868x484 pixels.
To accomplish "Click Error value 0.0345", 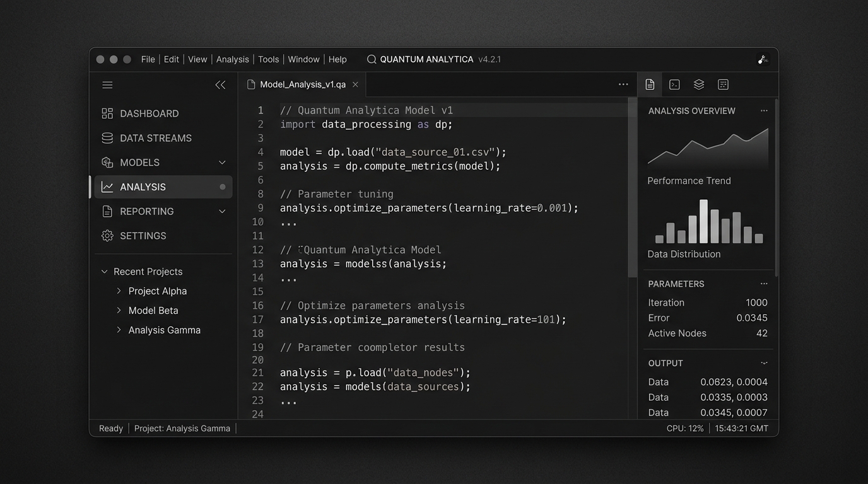I will point(752,318).
